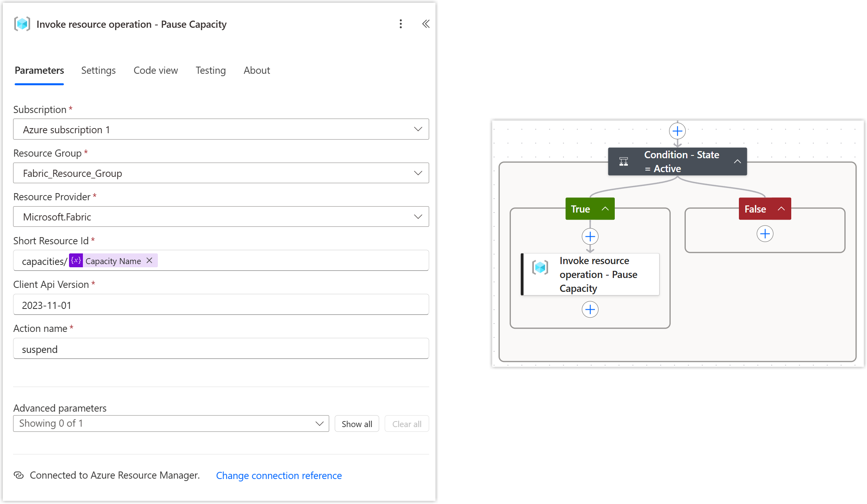867x504 pixels.
Task: Click the cube icon on Pause Capacity card
Action: (x=540, y=268)
